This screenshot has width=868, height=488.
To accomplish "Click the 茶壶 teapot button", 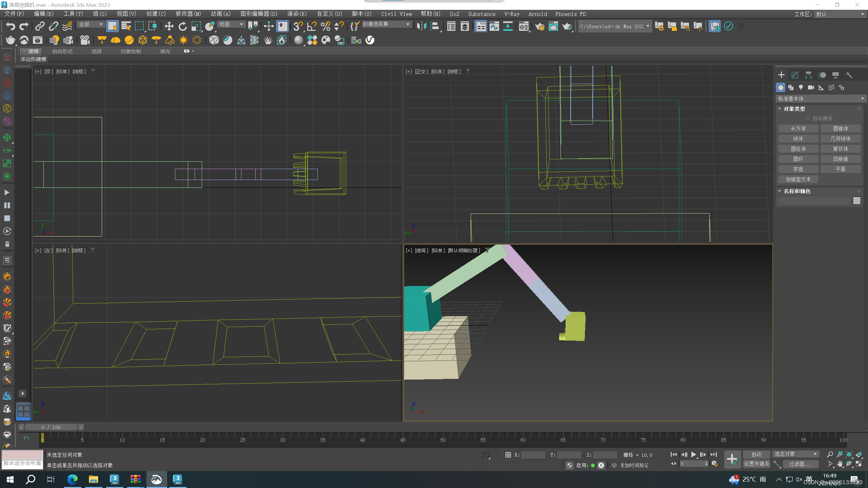I will click(798, 169).
